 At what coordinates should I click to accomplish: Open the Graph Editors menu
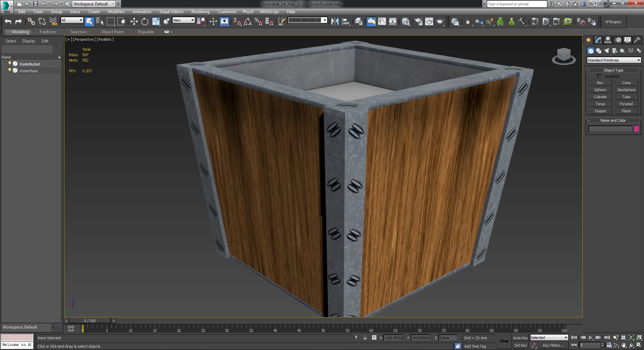[171, 12]
